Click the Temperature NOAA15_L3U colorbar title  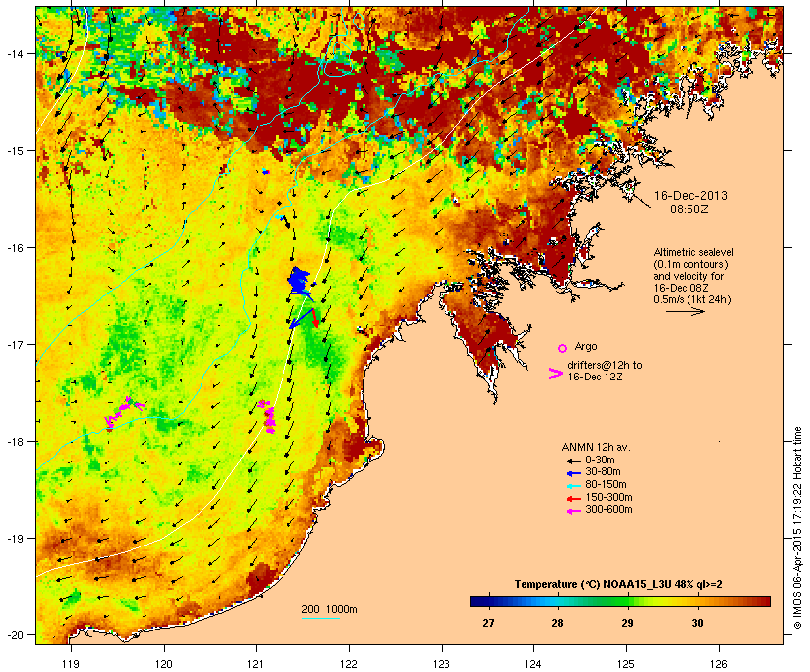pyautogui.click(x=618, y=584)
